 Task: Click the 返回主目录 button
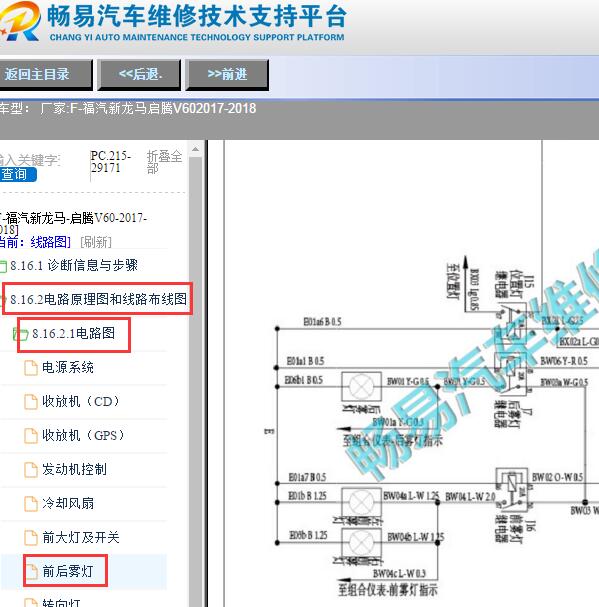pos(46,74)
